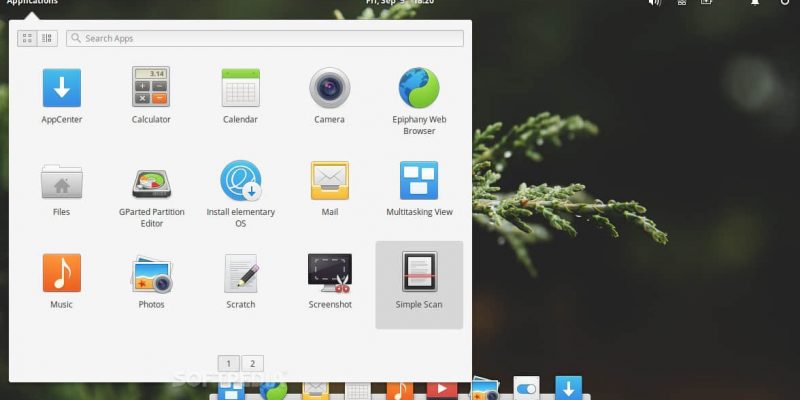Image resolution: width=800 pixels, height=400 pixels.
Task: Open the power session indicator
Action: [785, 2]
